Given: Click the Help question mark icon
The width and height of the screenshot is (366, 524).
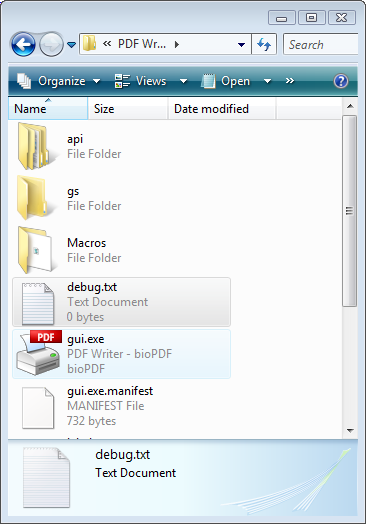Looking at the screenshot, I should [x=341, y=81].
